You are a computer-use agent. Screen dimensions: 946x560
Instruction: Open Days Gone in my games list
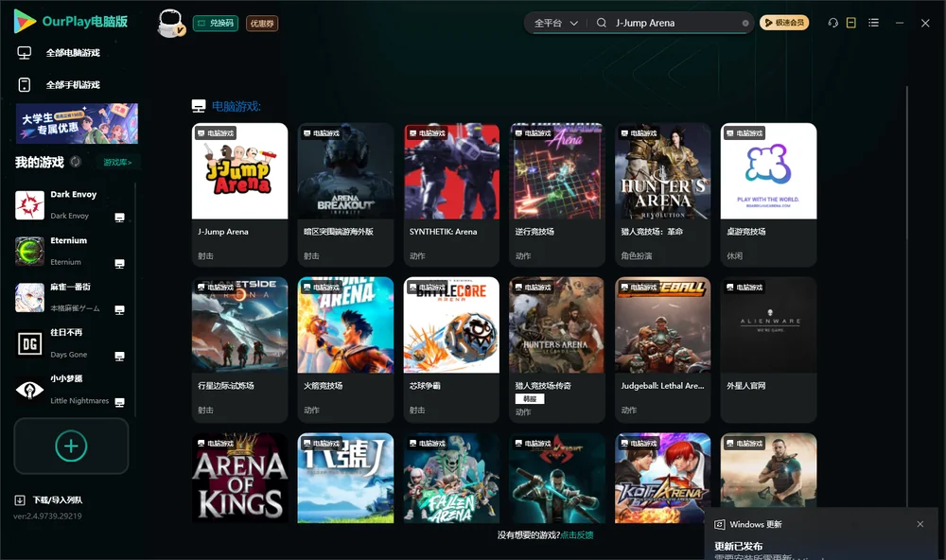(x=73, y=344)
